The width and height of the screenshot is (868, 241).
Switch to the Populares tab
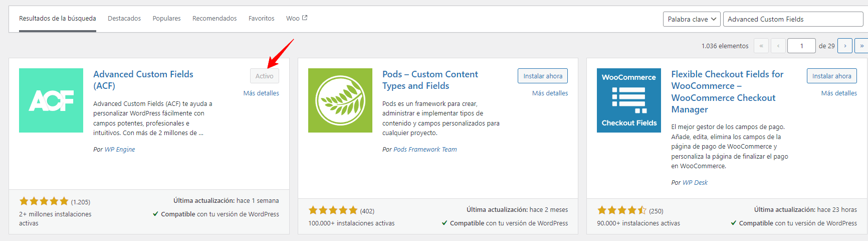(166, 19)
